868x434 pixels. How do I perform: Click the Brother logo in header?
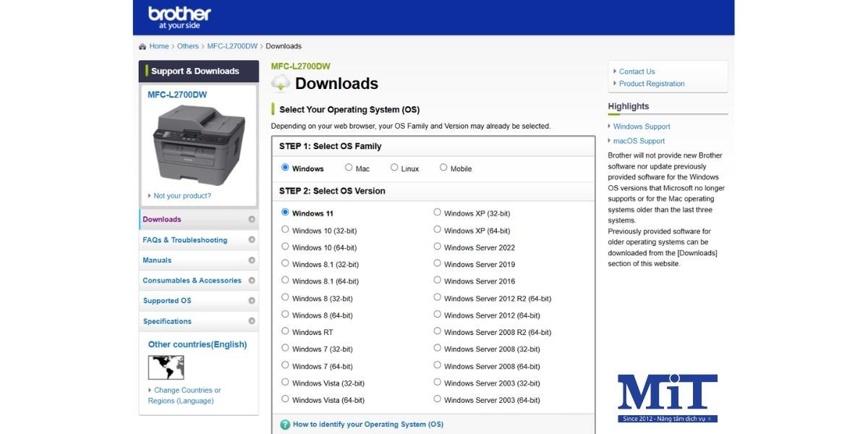tap(179, 17)
